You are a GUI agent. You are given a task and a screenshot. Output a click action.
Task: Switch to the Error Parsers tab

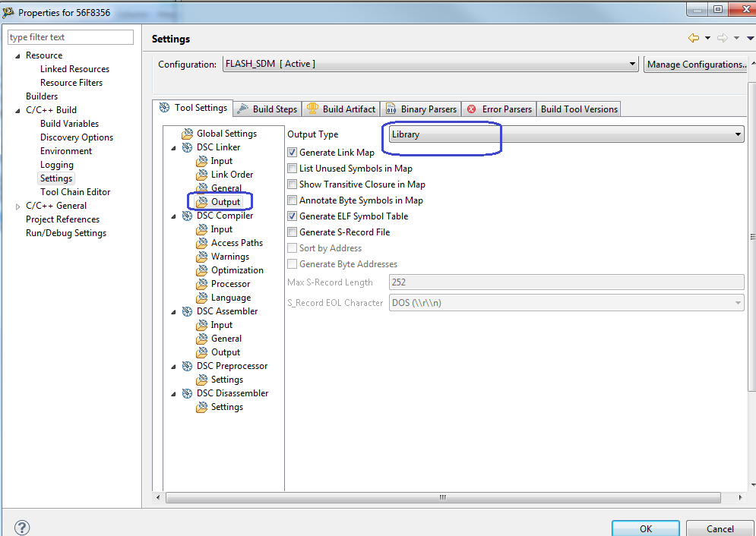(x=499, y=109)
